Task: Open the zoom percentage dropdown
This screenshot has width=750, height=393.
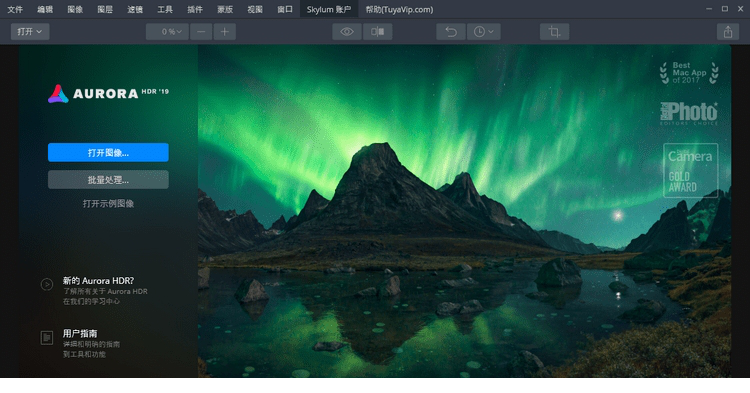Action: point(167,32)
